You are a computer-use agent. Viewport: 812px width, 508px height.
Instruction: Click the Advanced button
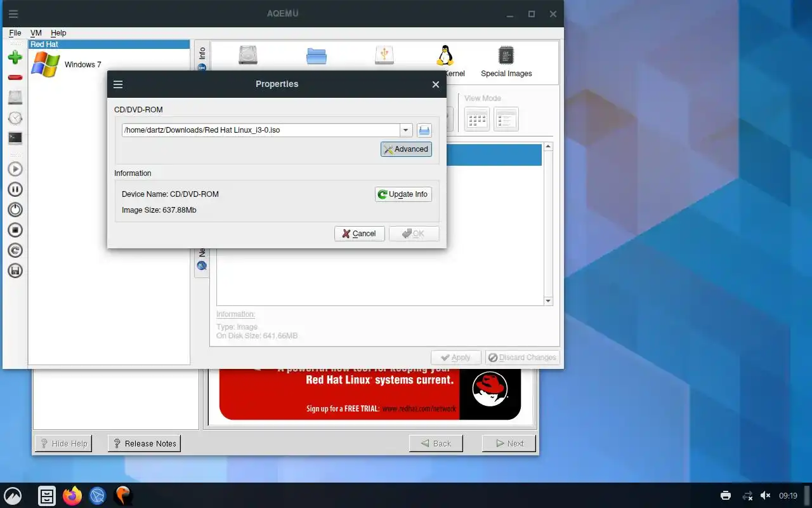(406, 149)
